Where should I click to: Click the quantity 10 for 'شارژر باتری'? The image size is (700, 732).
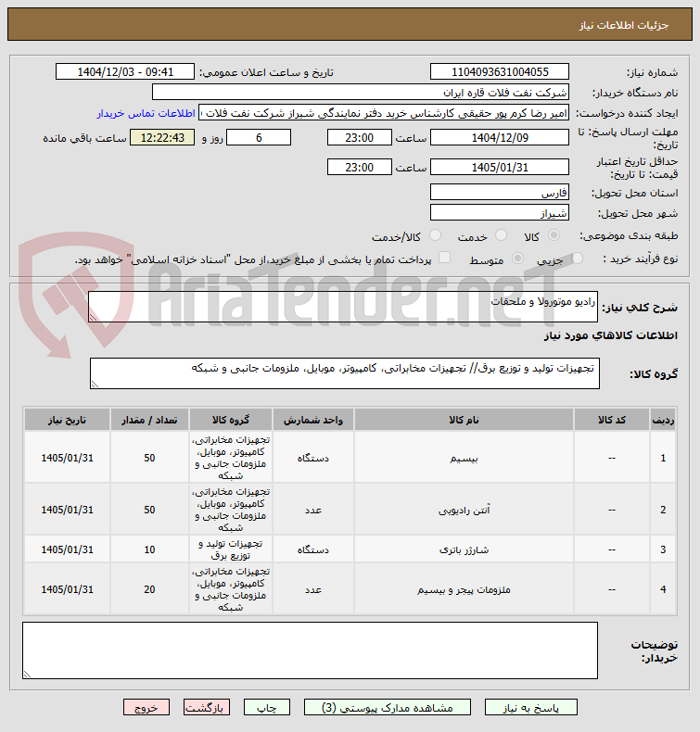(x=149, y=549)
